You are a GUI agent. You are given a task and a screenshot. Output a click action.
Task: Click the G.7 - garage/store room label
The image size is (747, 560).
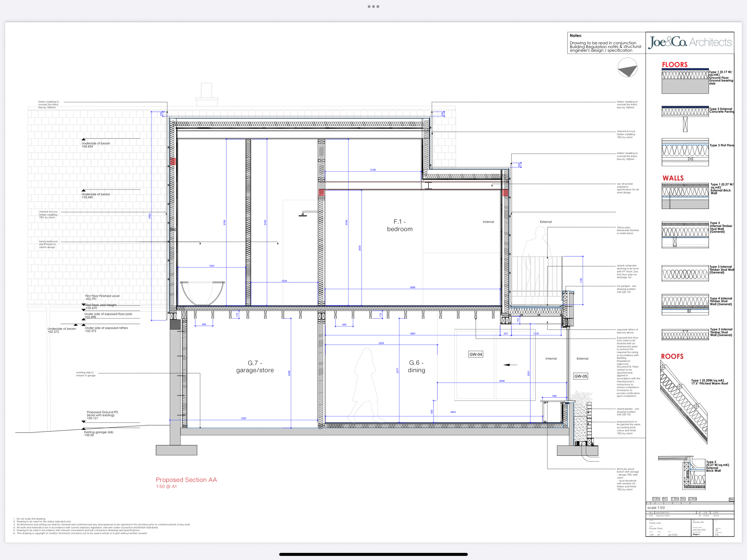pyautogui.click(x=255, y=366)
